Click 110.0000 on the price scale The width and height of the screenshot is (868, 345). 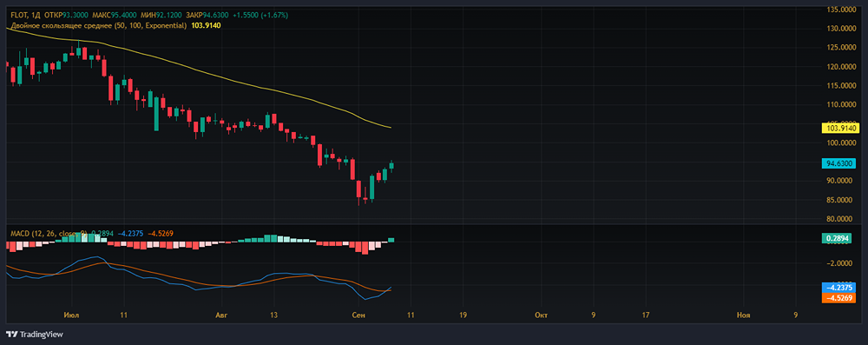coord(840,105)
